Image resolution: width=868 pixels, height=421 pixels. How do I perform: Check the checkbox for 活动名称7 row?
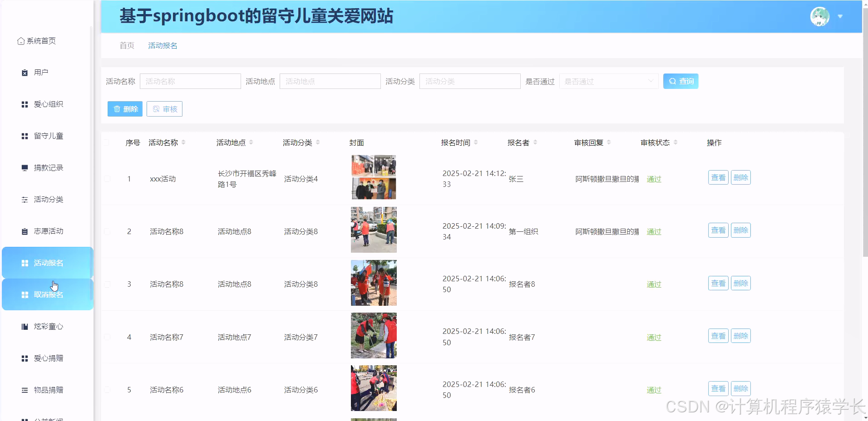[x=107, y=337]
